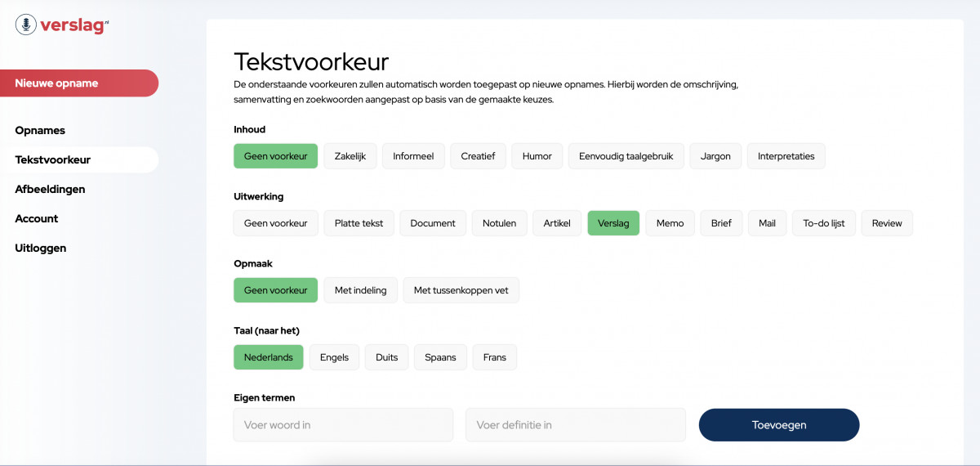Click Uitloggen to sign out
This screenshot has height=466, width=980.
(x=41, y=249)
